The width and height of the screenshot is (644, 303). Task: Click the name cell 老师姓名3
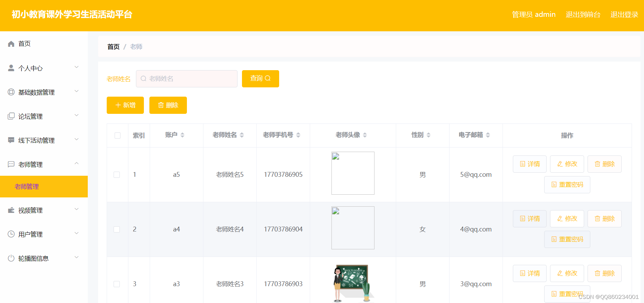230,284
